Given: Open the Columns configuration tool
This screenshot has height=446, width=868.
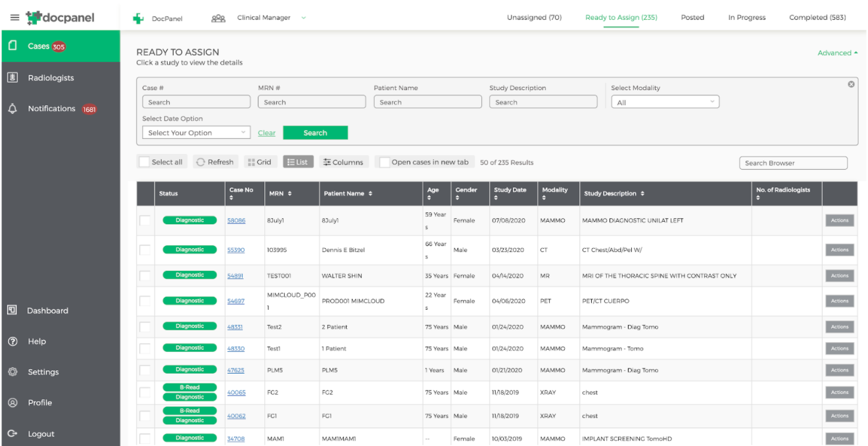Looking at the screenshot, I should coord(344,161).
